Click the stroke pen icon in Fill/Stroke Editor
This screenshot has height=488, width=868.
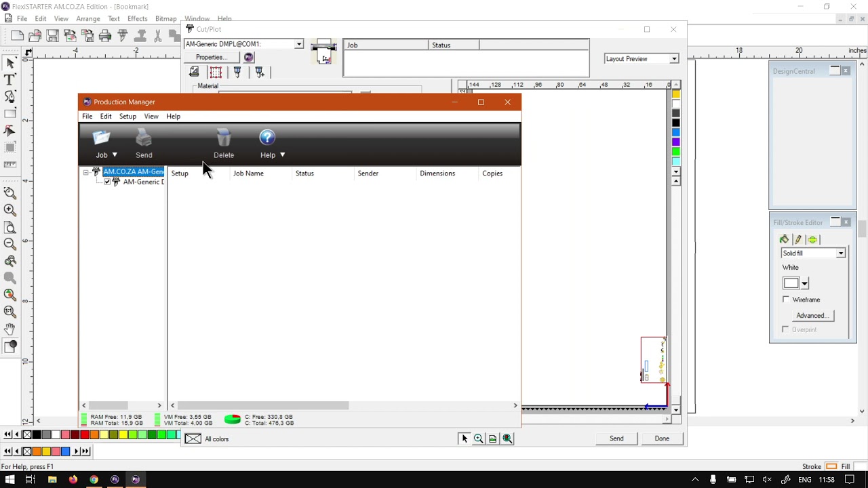click(798, 239)
